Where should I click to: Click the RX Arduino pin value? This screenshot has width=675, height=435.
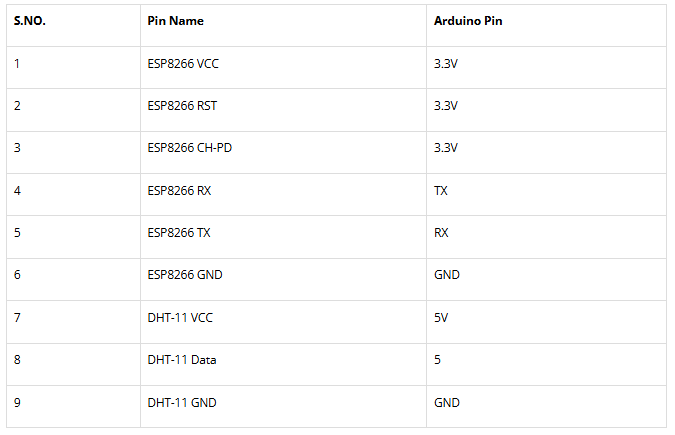(441, 233)
